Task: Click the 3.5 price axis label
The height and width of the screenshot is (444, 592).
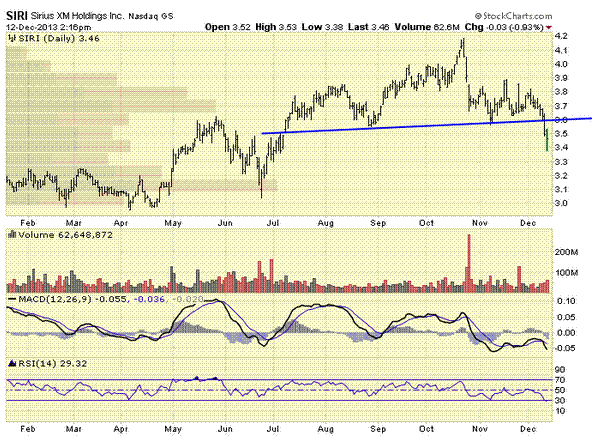Action: click(561, 134)
